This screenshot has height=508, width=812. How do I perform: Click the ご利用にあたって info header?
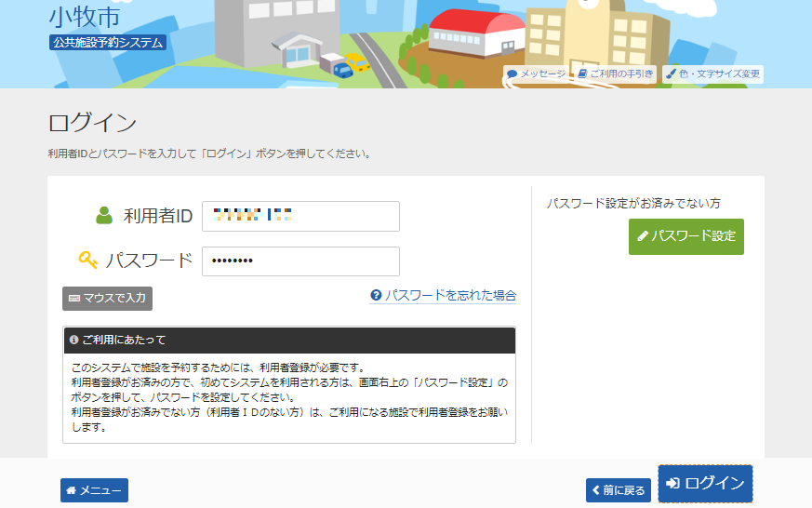point(289,340)
